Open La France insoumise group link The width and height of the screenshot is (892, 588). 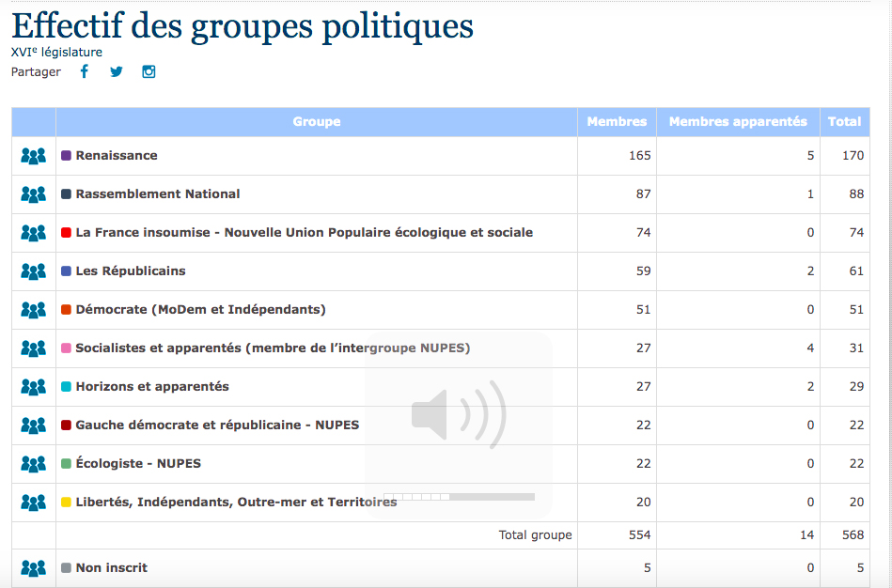pos(305,233)
